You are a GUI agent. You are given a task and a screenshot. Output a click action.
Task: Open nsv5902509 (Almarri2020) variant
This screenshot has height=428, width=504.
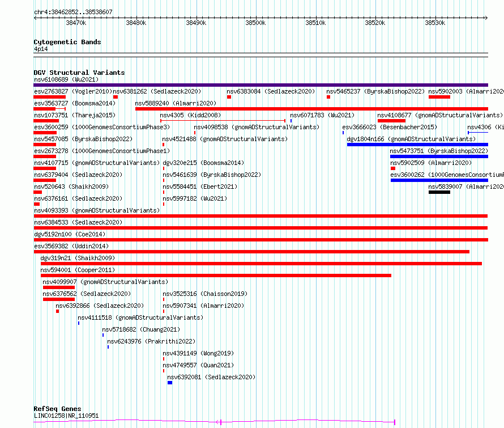(431, 163)
